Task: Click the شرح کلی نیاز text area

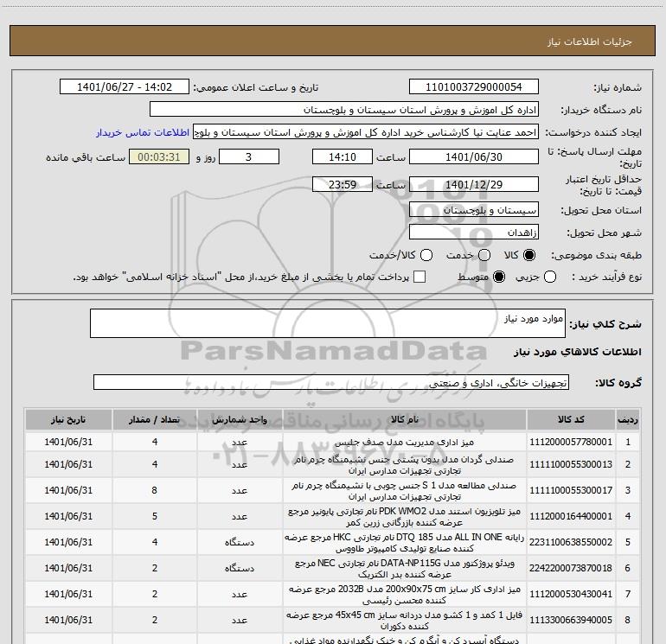Action: (328, 323)
